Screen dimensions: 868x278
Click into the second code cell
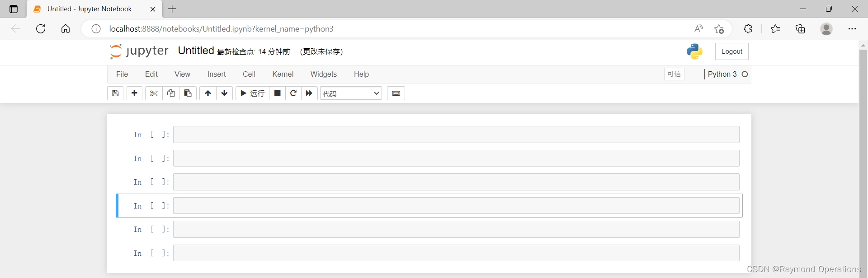coord(456,158)
